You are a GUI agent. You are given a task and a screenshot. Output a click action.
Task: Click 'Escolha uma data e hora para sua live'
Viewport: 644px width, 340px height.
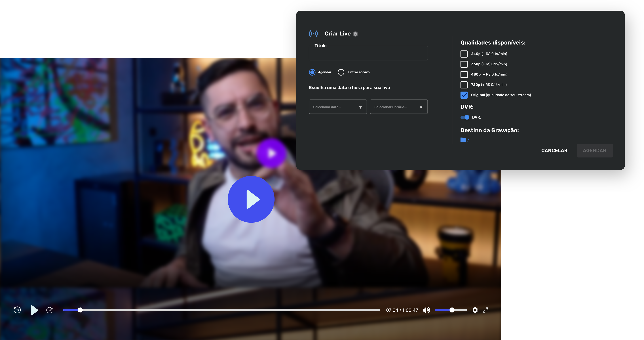click(349, 88)
